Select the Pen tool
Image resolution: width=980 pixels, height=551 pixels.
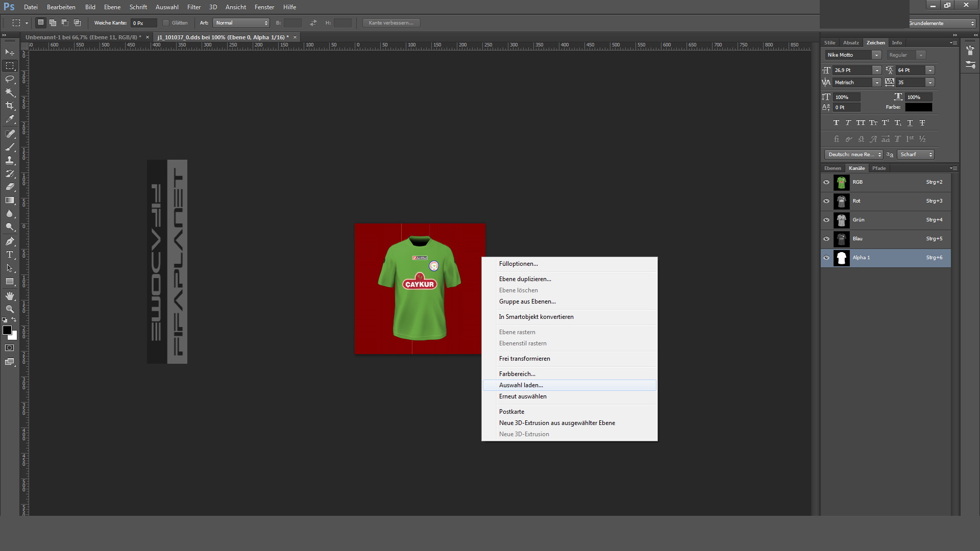(x=10, y=241)
